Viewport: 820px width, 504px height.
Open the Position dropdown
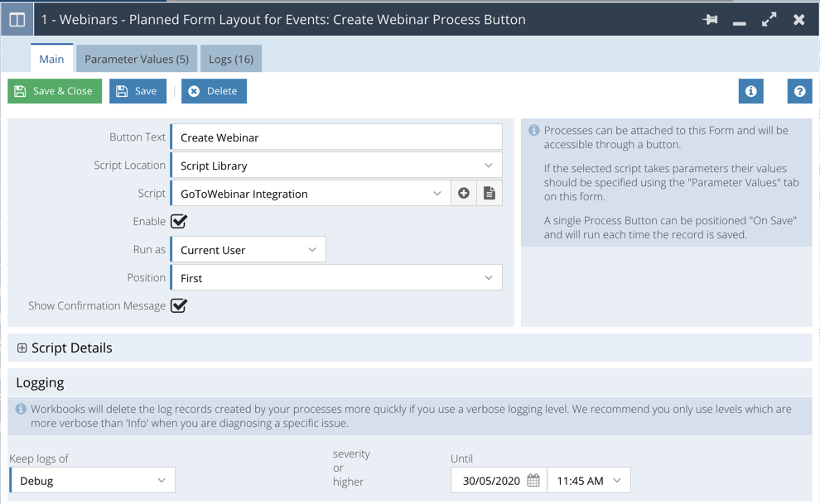point(336,278)
